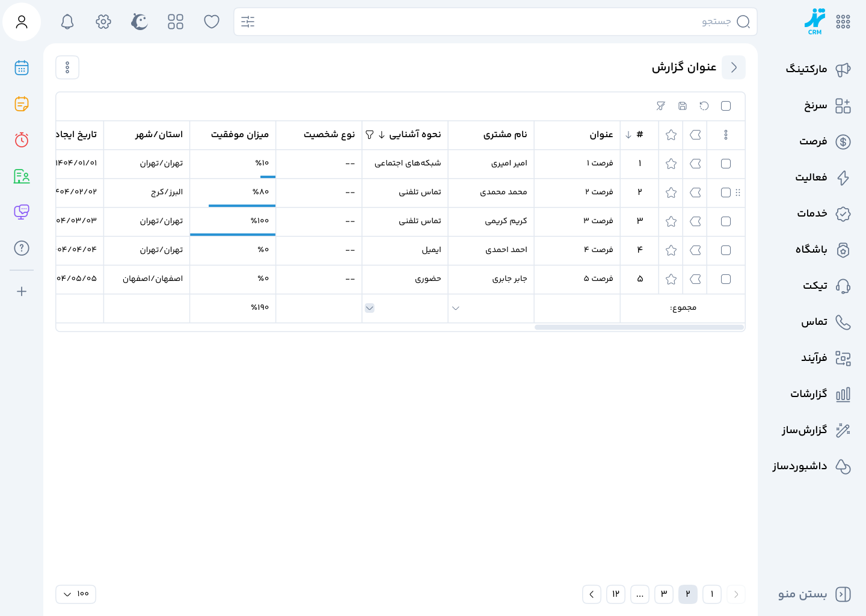Click the previous page arrow in pagination
Image resolution: width=866 pixels, height=616 pixels.
click(x=736, y=594)
